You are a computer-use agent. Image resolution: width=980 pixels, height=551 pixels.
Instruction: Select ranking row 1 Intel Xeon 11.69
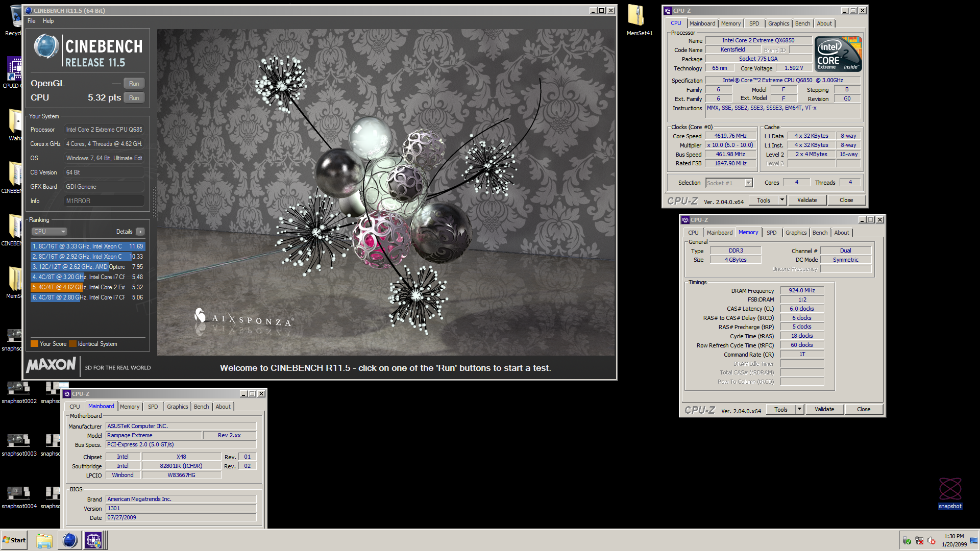(x=88, y=246)
